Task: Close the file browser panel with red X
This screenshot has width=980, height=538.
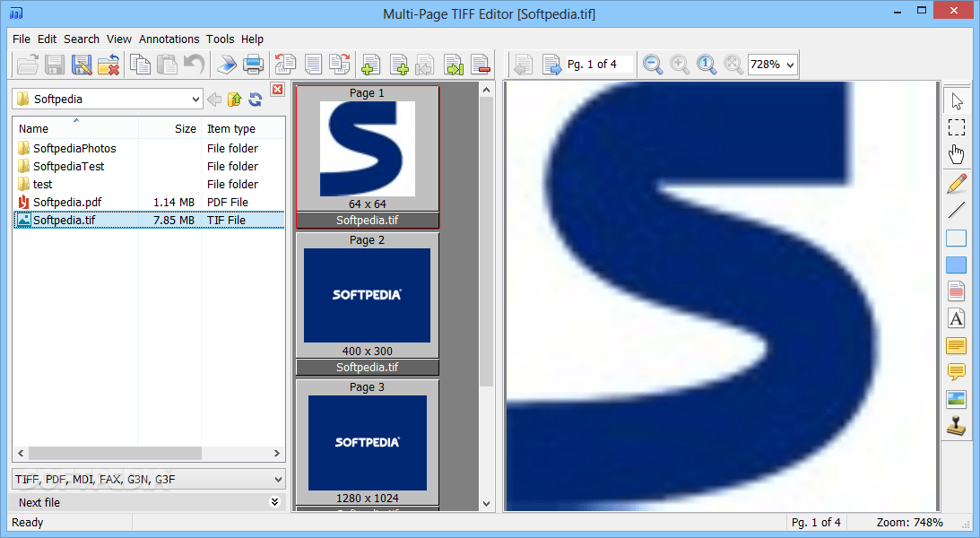Action: click(277, 90)
